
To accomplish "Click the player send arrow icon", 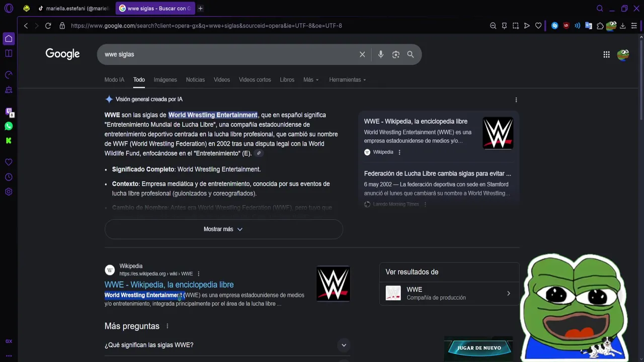I will pyautogui.click(x=527, y=26).
